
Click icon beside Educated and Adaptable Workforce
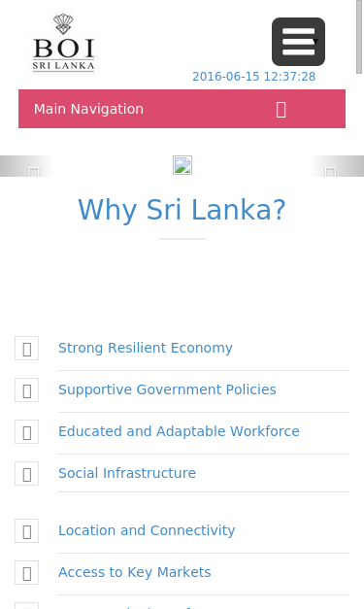[27, 432]
